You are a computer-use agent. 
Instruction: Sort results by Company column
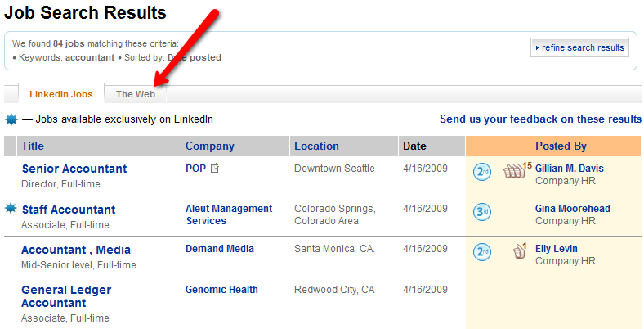click(x=210, y=146)
